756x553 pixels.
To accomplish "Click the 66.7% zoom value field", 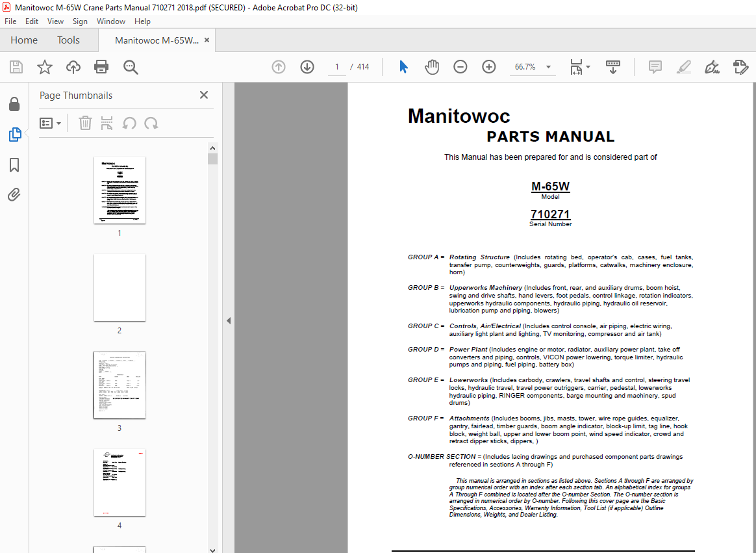I will coord(525,67).
